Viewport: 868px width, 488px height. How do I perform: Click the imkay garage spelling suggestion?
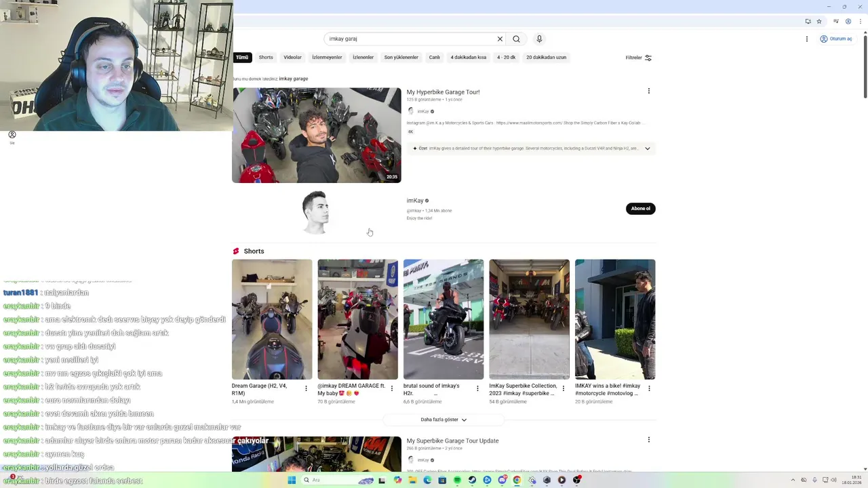tap(294, 79)
